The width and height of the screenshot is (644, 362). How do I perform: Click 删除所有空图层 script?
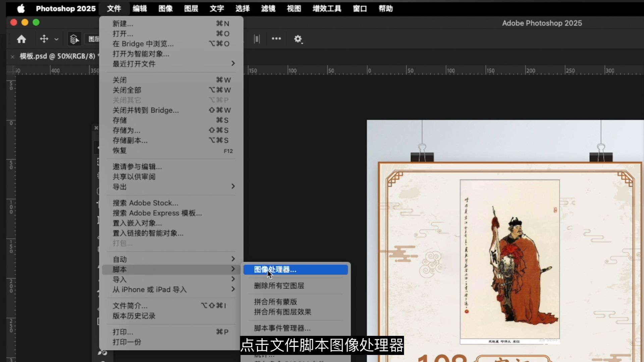tap(296, 286)
